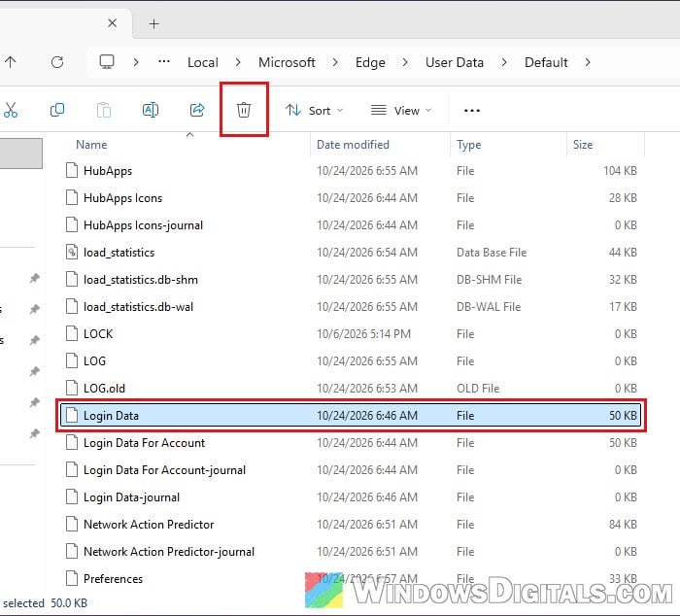Sort by the Type column header
Image resolution: width=680 pixels, height=616 pixels.
tap(469, 145)
